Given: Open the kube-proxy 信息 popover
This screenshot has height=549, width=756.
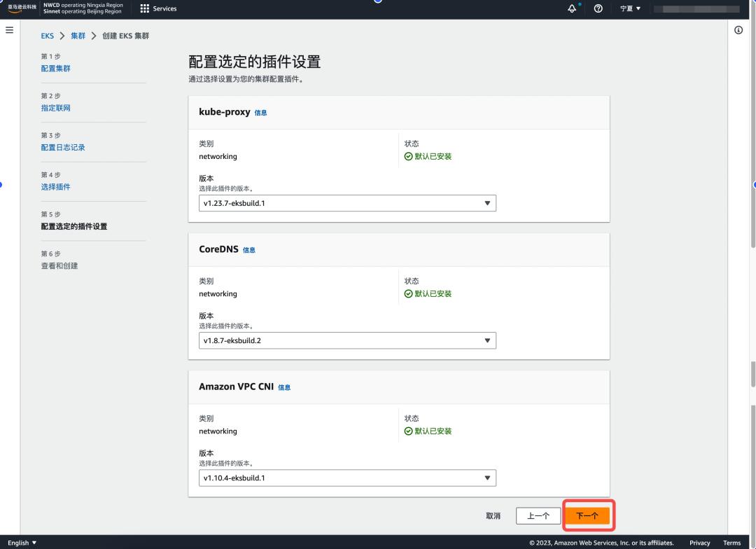Looking at the screenshot, I should (x=260, y=112).
